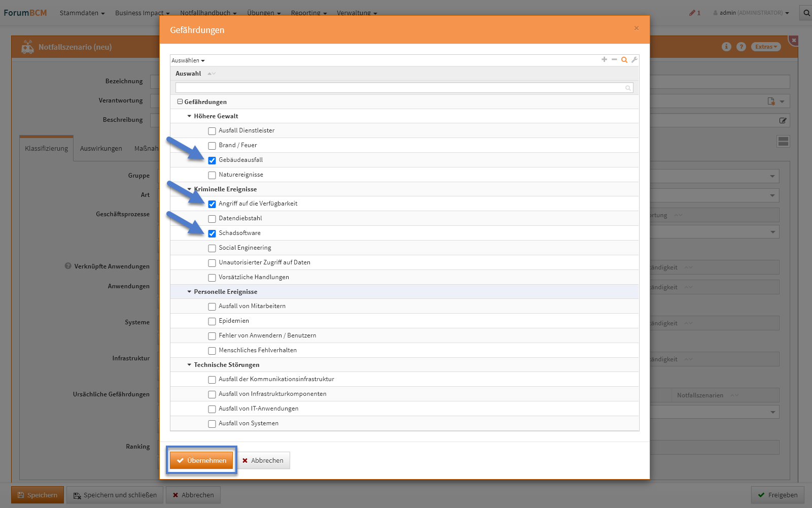Select the Datendiebstahl checkbox
This screenshot has height=508, width=812.
point(212,219)
